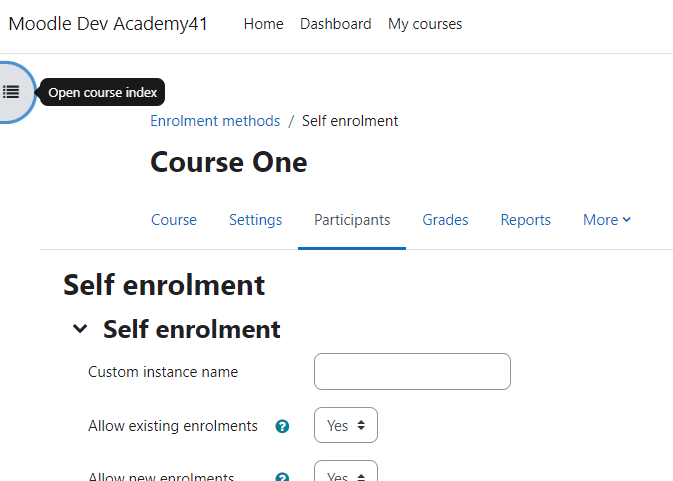Open Dashboard from top navigation
Image resolution: width=673 pixels, height=481 pixels.
[336, 24]
